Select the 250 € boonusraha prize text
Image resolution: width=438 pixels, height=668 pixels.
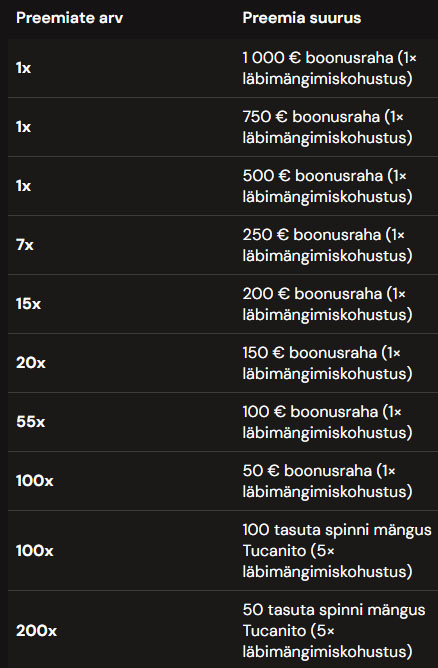coord(327,245)
